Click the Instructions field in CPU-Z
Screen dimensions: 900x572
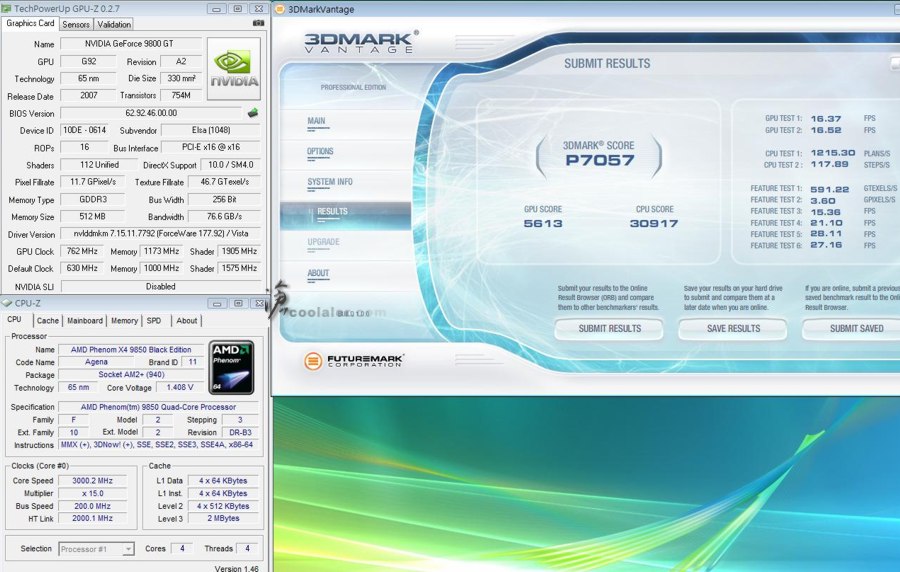pyautogui.click(x=157, y=445)
